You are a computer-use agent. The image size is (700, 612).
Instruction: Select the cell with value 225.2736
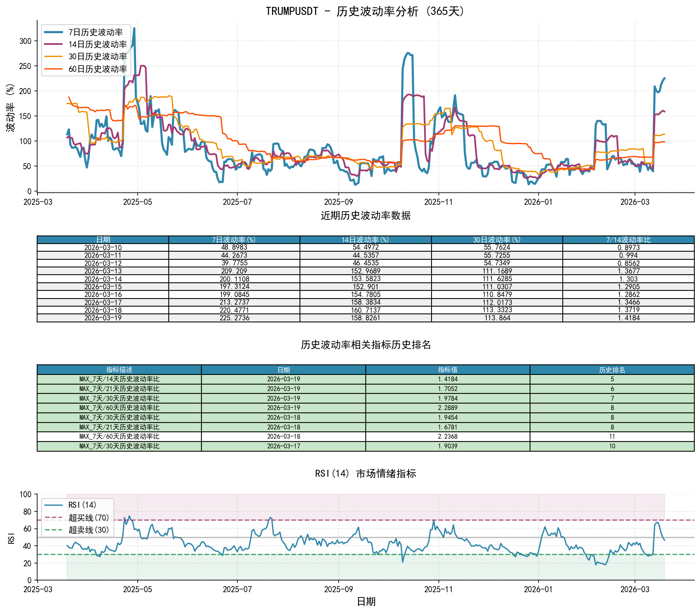234,318
